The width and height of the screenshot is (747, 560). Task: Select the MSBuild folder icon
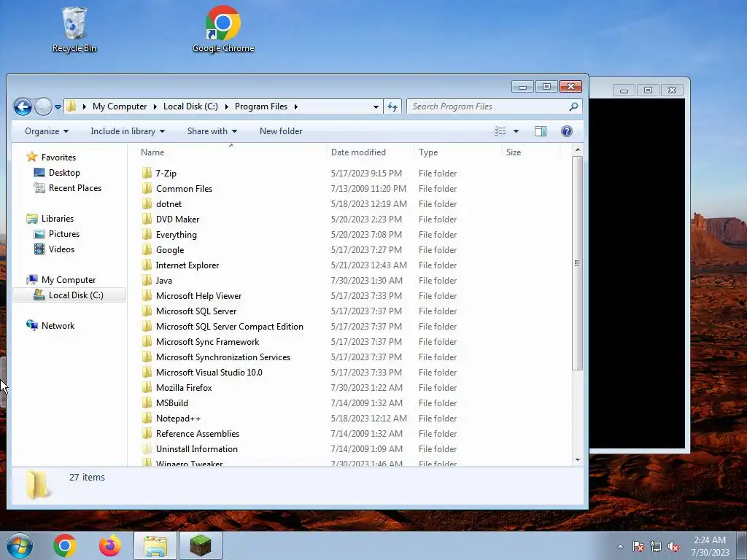(147, 402)
